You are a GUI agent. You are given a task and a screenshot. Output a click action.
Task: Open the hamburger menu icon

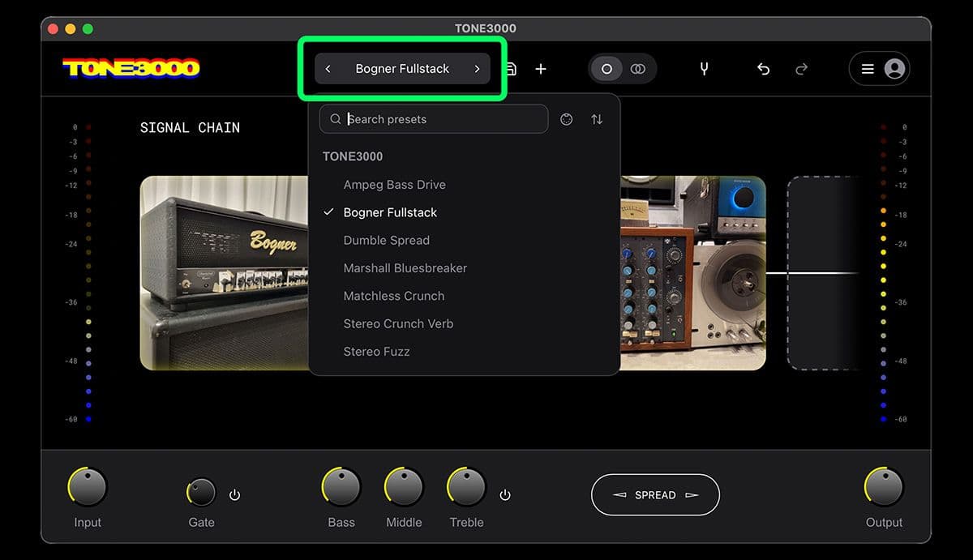point(868,69)
